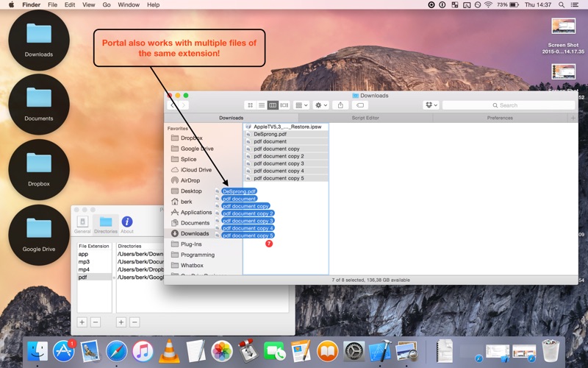The height and width of the screenshot is (368, 588).
Task: Add a new file extension with plus
Action: click(x=82, y=322)
